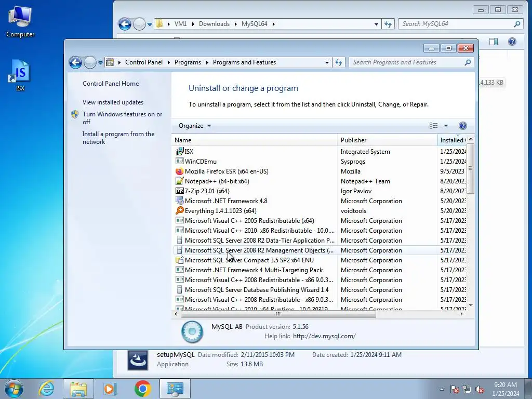Select Computer desktop icon
This screenshot has height=399, width=532.
tap(20, 22)
